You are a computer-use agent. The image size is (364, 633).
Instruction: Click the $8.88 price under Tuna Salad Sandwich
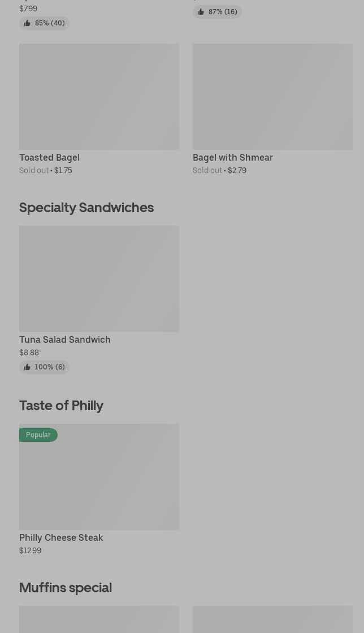(29, 352)
